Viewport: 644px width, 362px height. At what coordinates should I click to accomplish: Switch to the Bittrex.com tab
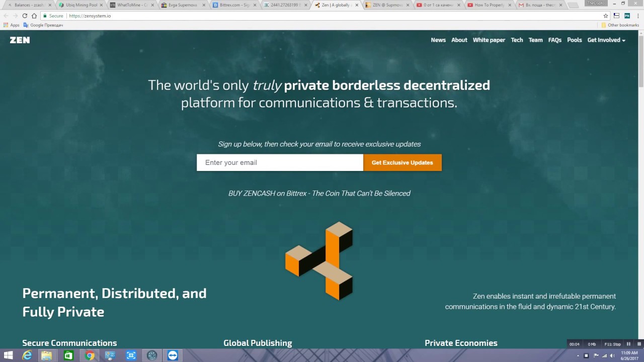pyautogui.click(x=234, y=5)
